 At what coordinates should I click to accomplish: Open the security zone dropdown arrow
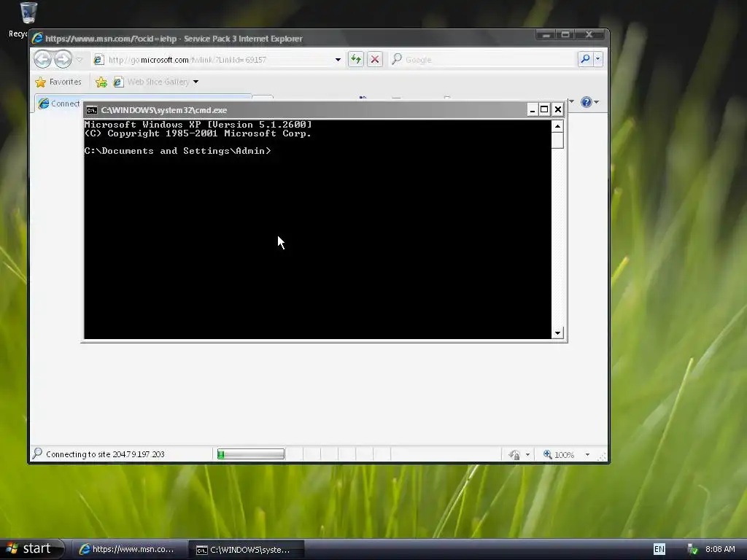click(527, 455)
